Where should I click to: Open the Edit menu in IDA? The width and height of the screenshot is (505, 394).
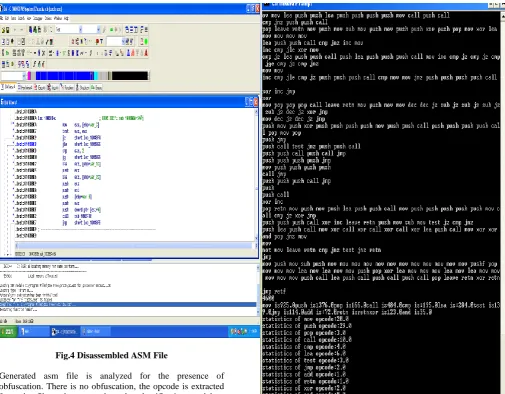coord(7,18)
